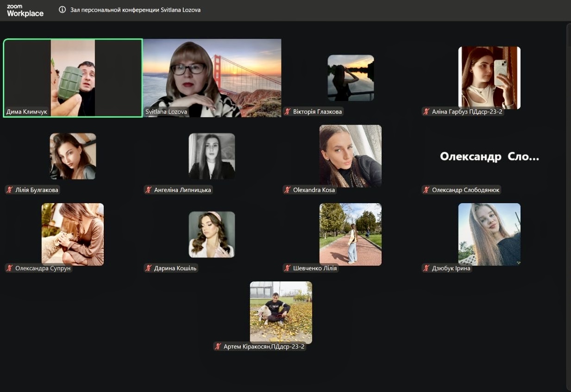Click the large Олександр Сло... name placeholder
571x392 pixels.
tap(489, 156)
